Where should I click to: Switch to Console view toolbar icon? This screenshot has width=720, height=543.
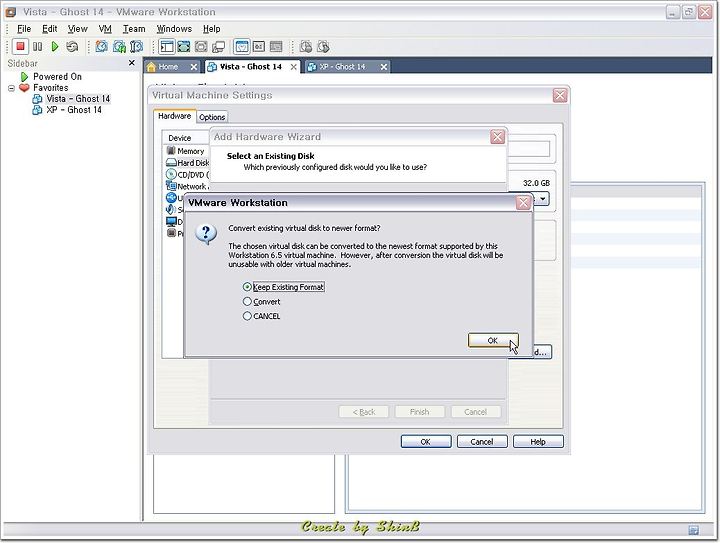coord(259,46)
